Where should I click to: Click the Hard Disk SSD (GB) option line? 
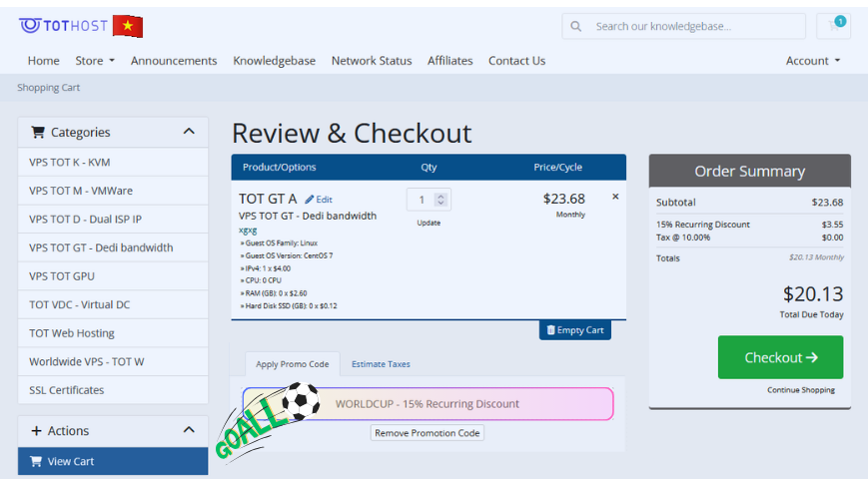coord(289,306)
